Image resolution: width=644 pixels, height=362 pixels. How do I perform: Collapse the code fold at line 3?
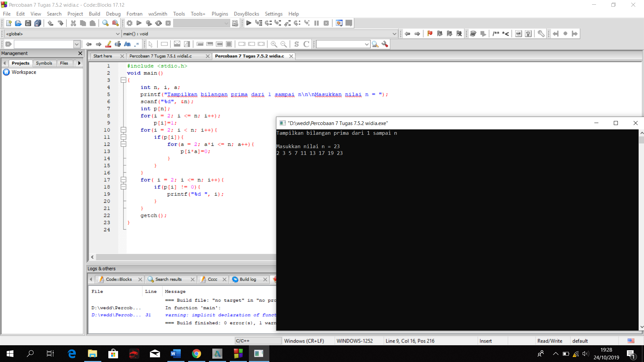(123, 80)
